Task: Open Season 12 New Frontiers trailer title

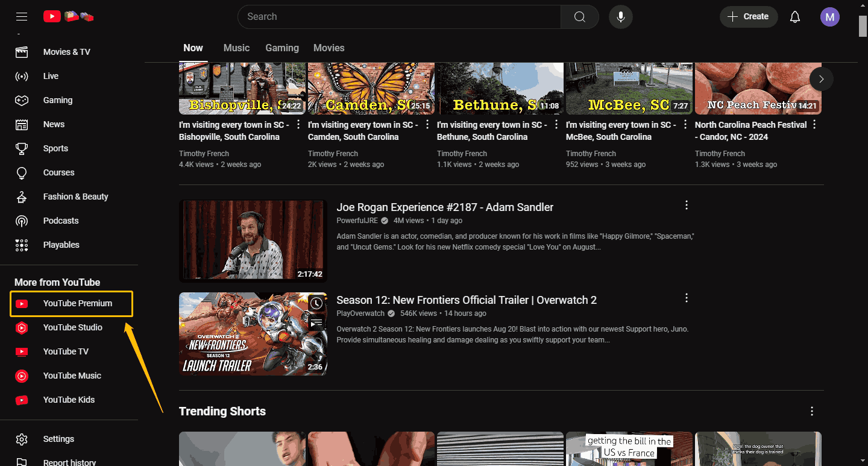Action: point(467,300)
